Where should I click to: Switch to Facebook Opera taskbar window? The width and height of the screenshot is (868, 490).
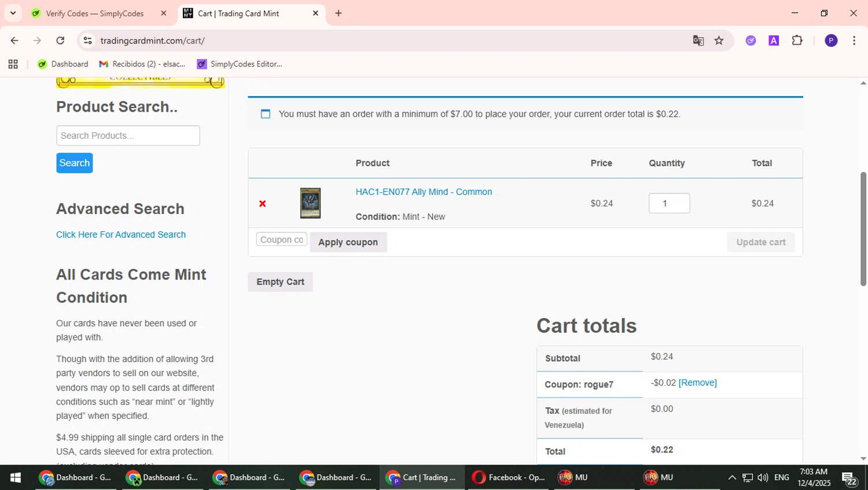click(x=509, y=477)
